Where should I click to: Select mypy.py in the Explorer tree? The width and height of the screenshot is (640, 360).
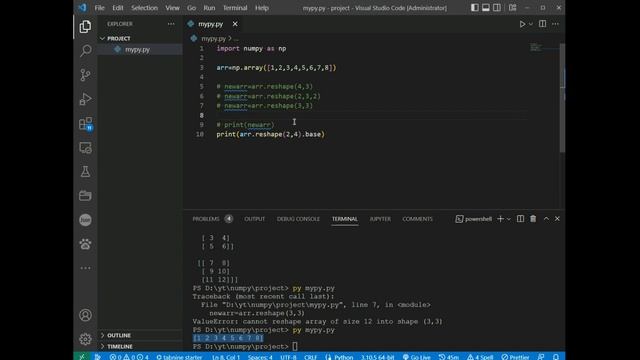click(x=137, y=49)
